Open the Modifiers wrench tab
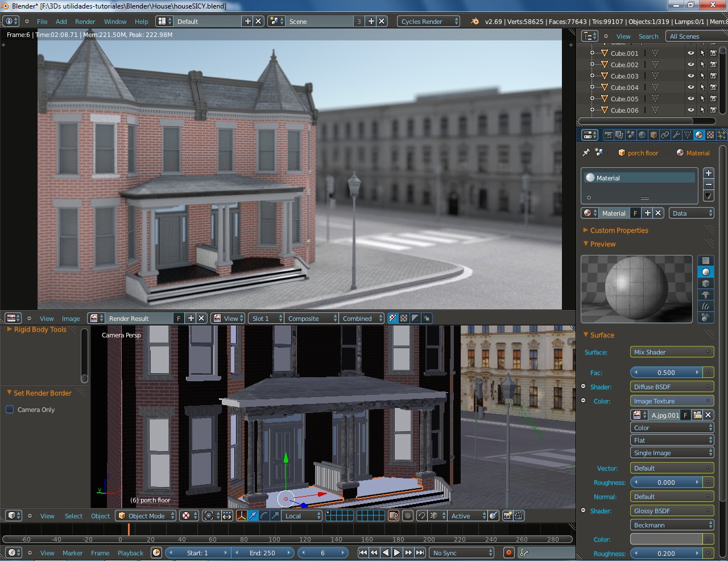The width and height of the screenshot is (728, 561). (x=676, y=135)
